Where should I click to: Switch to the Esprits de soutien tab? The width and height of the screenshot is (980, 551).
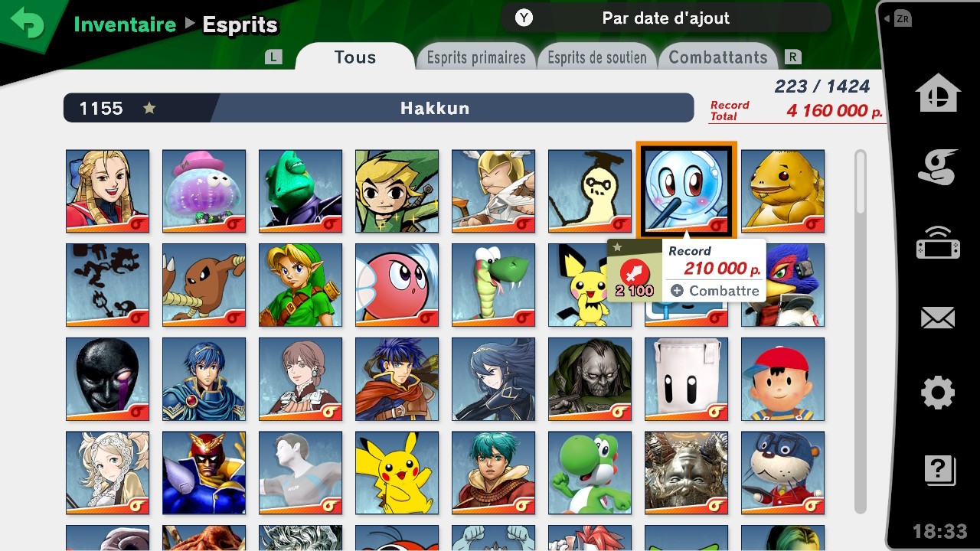click(597, 57)
